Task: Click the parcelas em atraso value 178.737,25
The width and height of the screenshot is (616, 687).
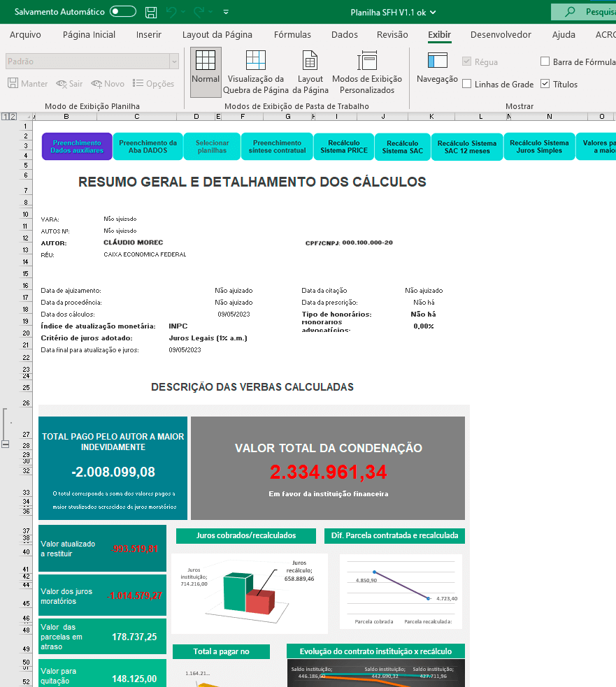Action: 134,637
